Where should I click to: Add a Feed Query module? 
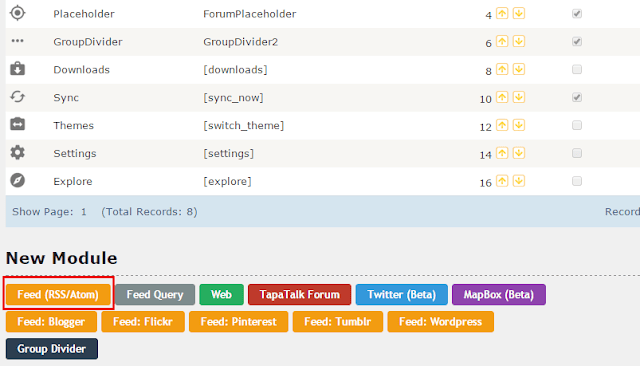pyautogui.click(x=155, y=295)
